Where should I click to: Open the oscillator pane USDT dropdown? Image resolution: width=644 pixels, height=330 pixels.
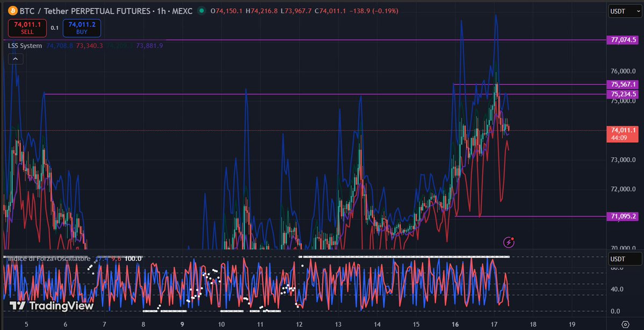click(624, 259)
